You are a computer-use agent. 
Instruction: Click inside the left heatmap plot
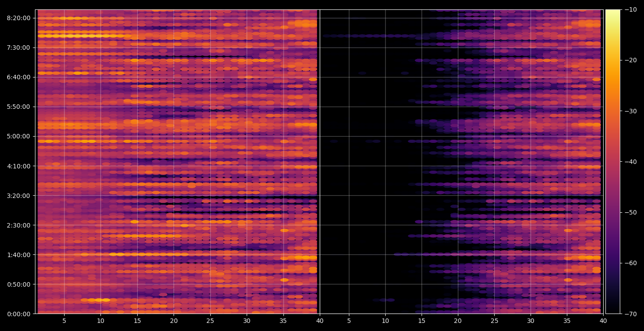click(x=177, y=162)
